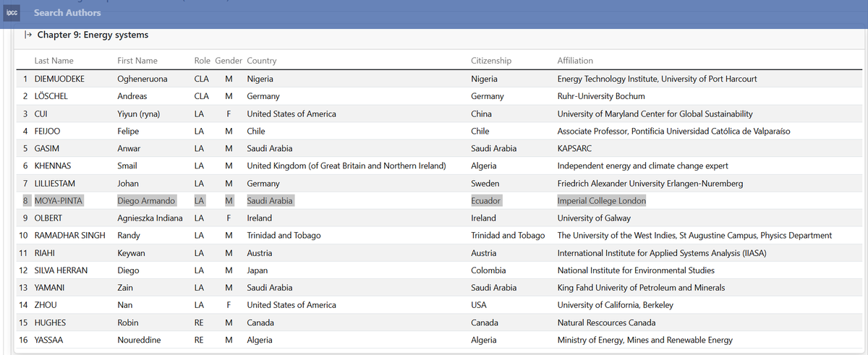Viewport: 868px width, 355px height.
Task: Open the Search Authors link
Action: pos(67,12)
